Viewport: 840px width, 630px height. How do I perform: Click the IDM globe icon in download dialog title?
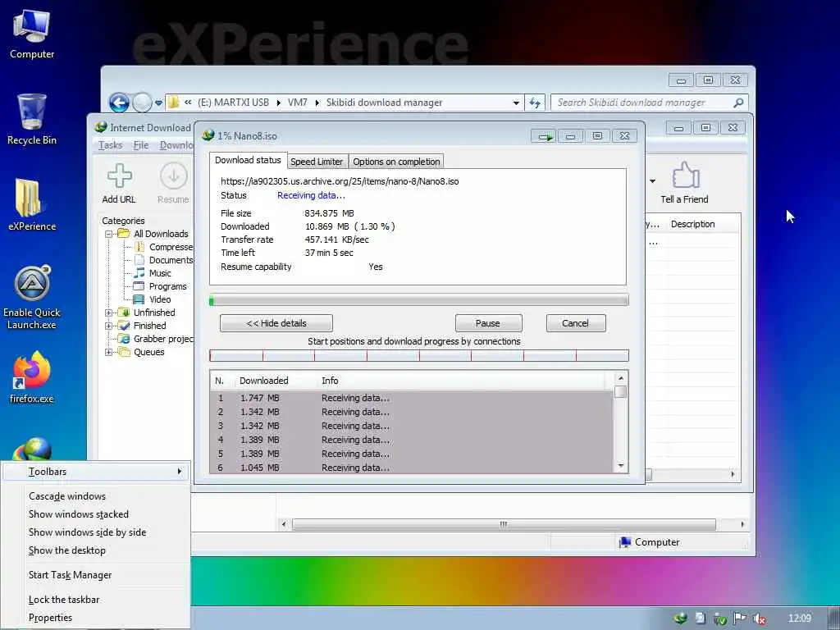[x=208, y=135]
